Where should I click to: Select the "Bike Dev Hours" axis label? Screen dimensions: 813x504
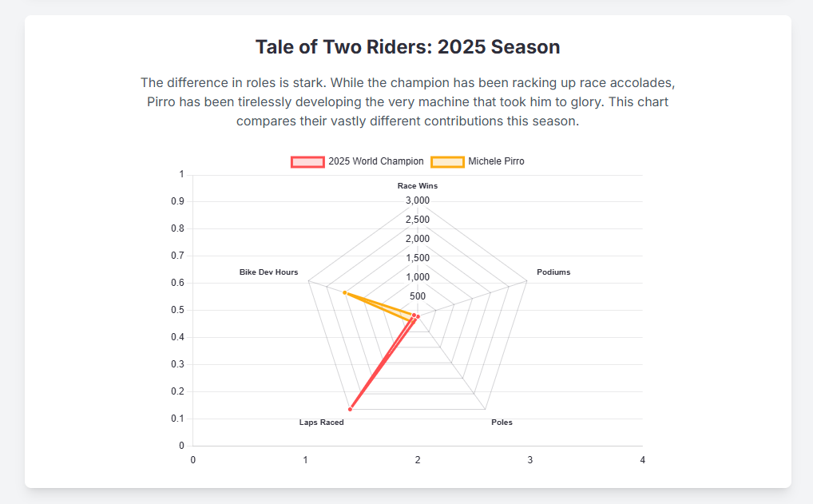(268, 272)
